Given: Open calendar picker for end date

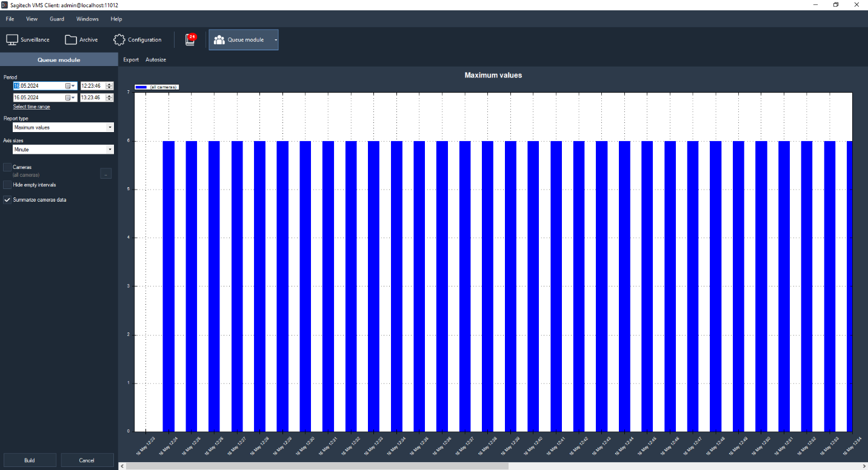Looking at the screenshot, I should point(70,98).
